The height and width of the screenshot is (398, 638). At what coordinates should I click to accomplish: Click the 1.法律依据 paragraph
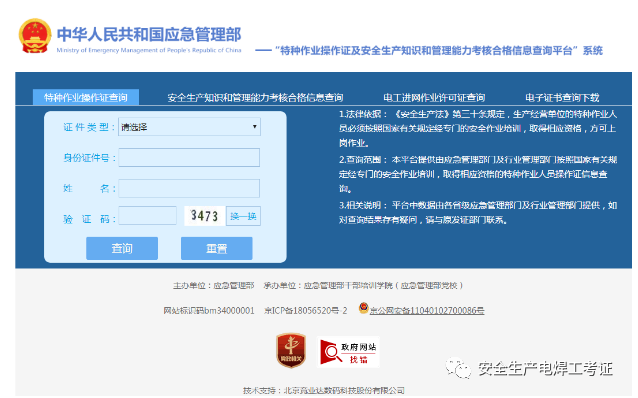(478, 129)
